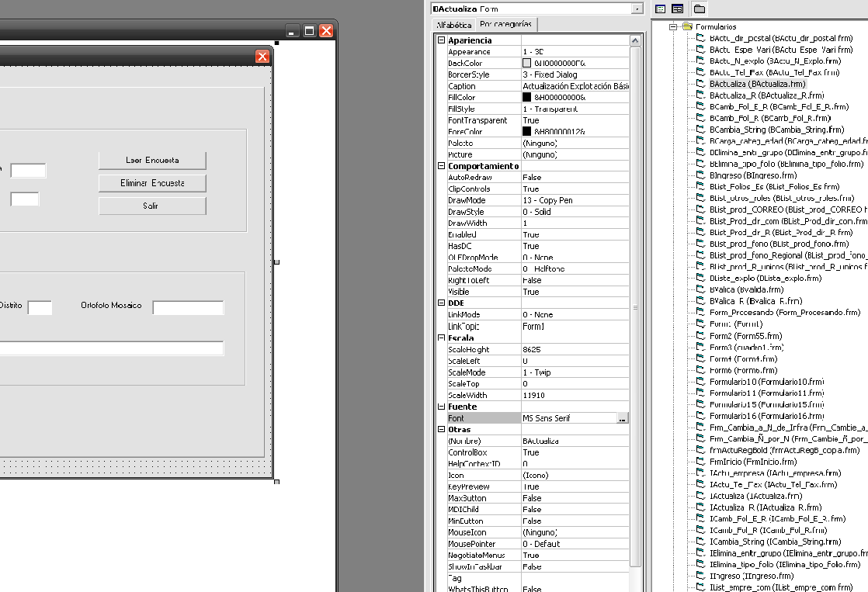Open the BActualiza Form object dropdown
This screenshot has height=592, width=868.
click(x=637, y=9)
